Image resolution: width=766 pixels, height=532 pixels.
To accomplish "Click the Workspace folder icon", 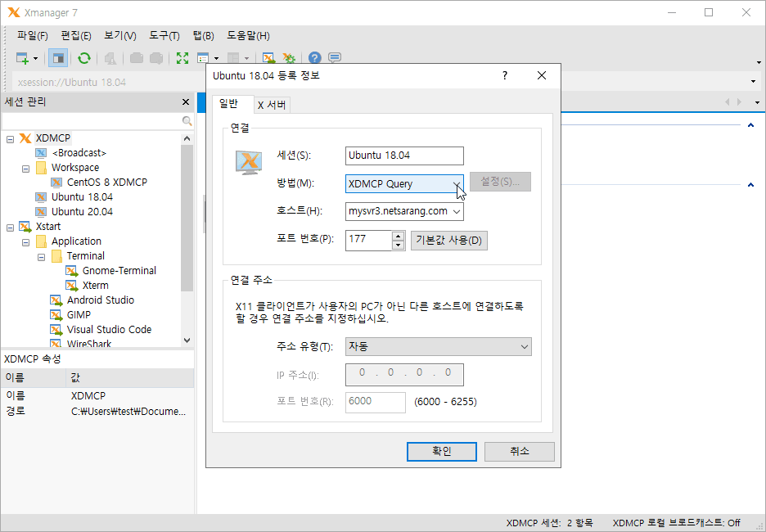I will tap(42, 168).
